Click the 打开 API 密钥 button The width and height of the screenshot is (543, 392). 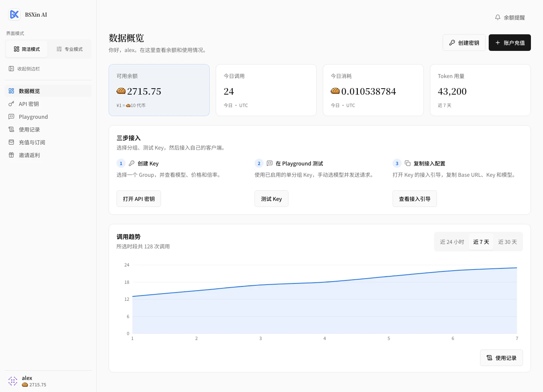[139, 199]
